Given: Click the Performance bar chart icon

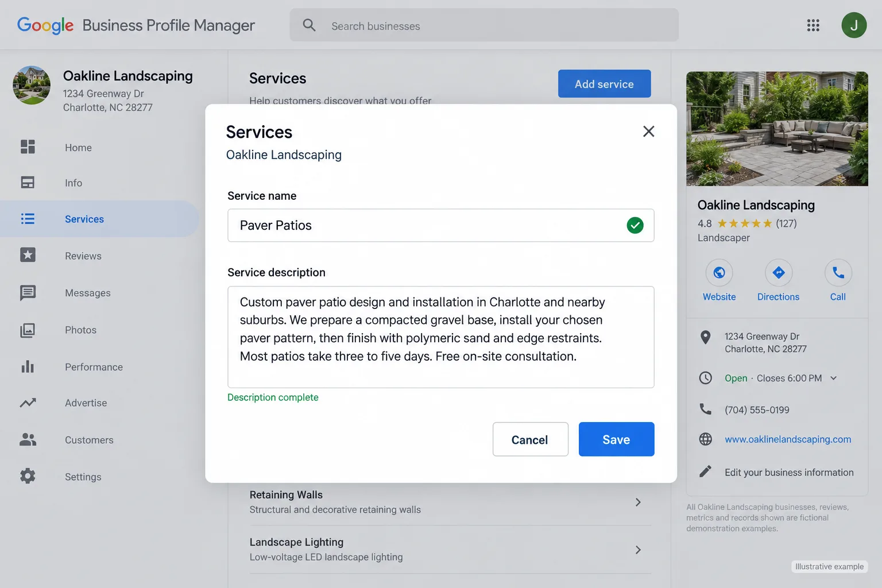Looking at the screenshot, I should point(28,366).
